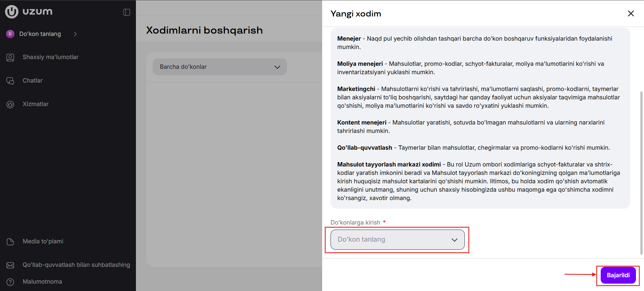Viewport: 644px width, 291px height.
Task: Open the Barcha do'konlar dropdown
Action: click(x=220, y=67)
